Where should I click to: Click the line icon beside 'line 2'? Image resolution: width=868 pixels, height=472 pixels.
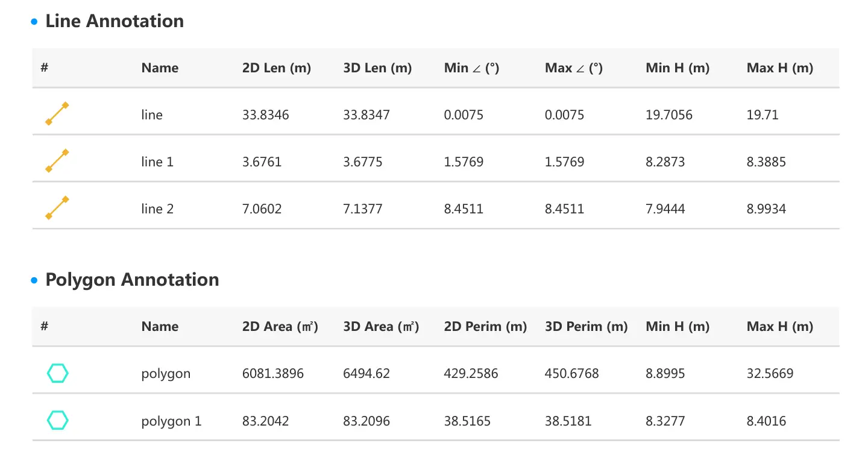point(57,208)
